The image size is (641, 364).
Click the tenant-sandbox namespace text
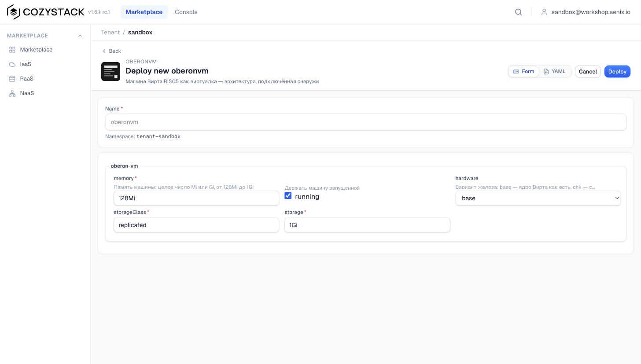point(158,136)
